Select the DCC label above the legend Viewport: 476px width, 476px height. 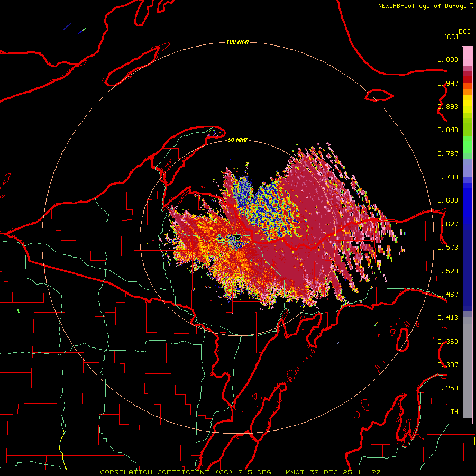(464, 32)
